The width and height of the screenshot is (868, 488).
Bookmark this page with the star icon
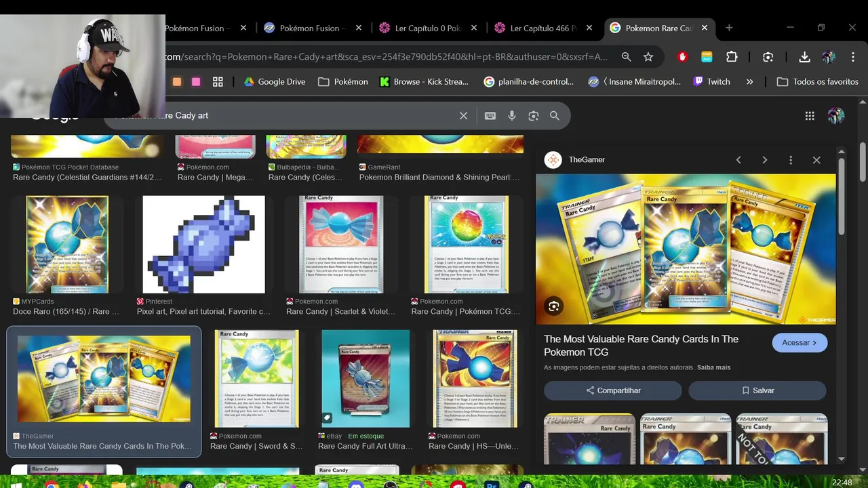(x=648, y=57)
